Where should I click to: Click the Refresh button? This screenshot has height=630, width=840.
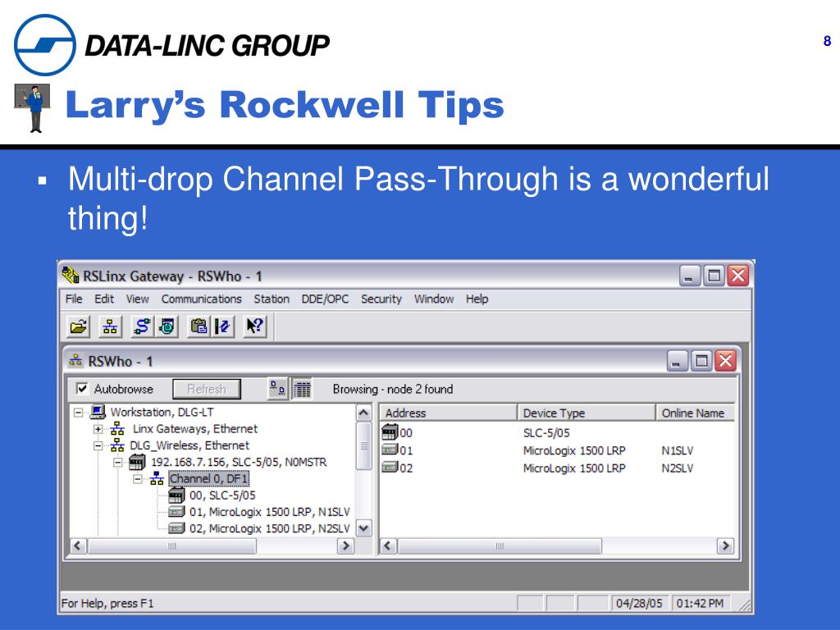pyautogui.click(x=207, y=389)
